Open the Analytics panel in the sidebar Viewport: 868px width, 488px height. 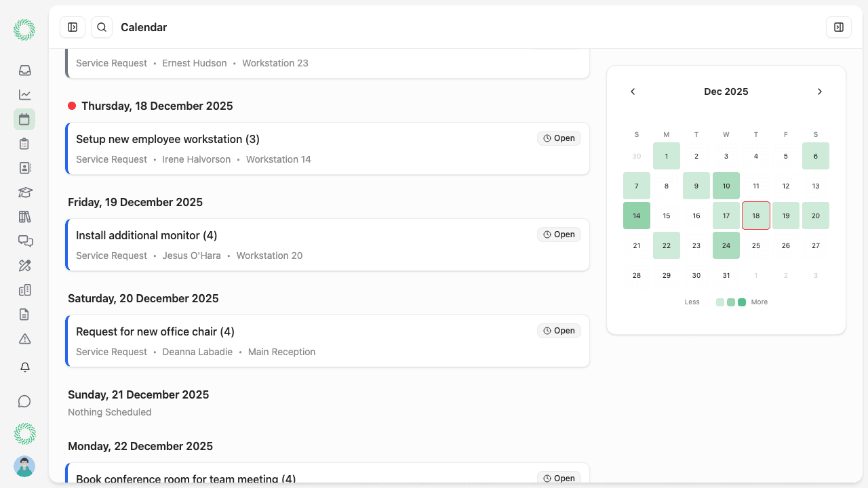click(x=24, y=94)
